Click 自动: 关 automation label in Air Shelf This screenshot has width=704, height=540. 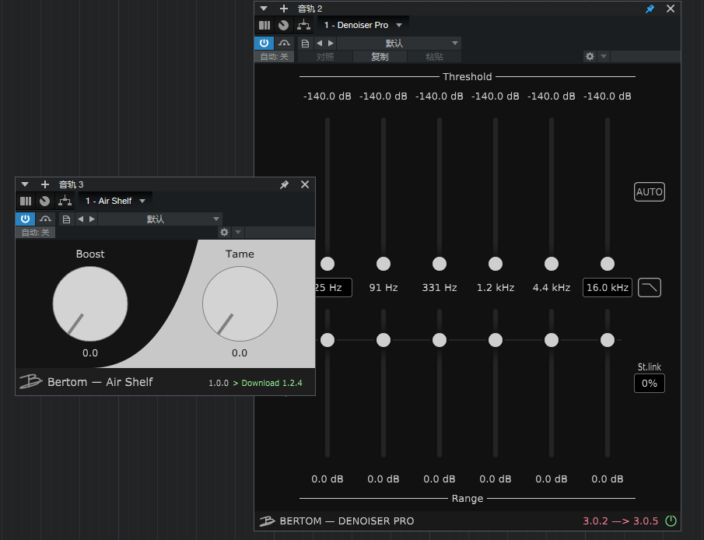[35, 232]
